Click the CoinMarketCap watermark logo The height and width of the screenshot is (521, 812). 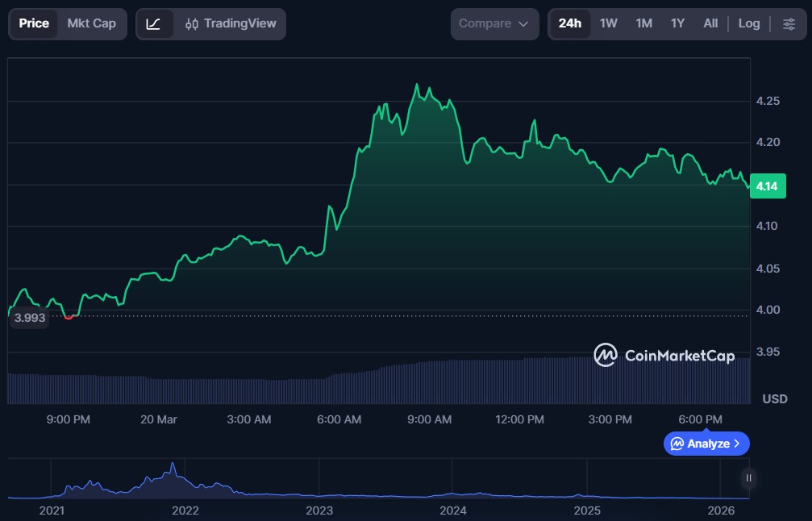[664, 355]
